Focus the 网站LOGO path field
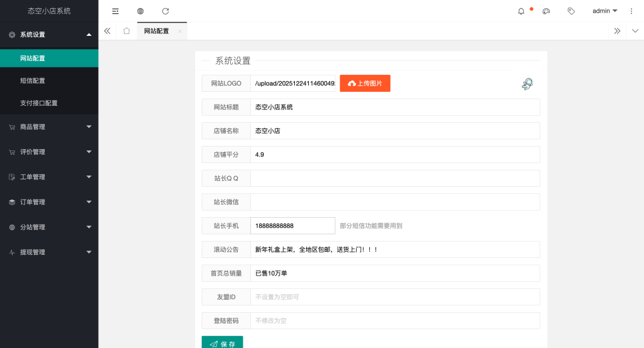 (x=293, y=84)
